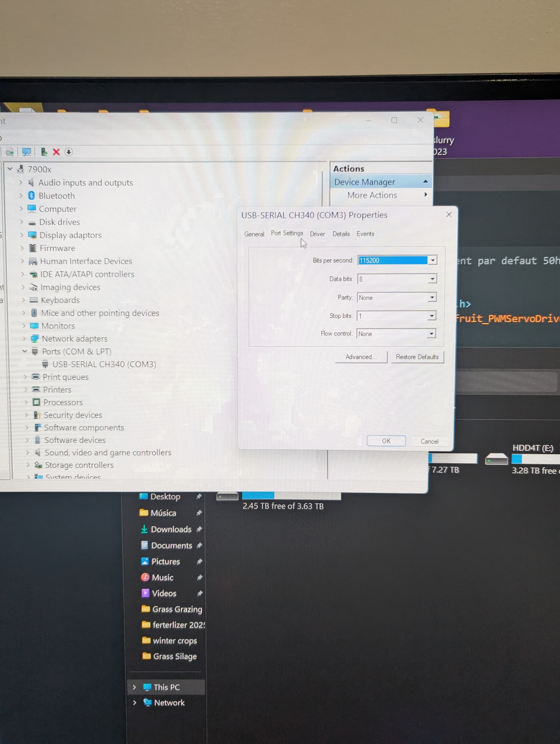Click the Printers category icon
Image resolution: width=560 pixels, height=744 pixels.
36,390
